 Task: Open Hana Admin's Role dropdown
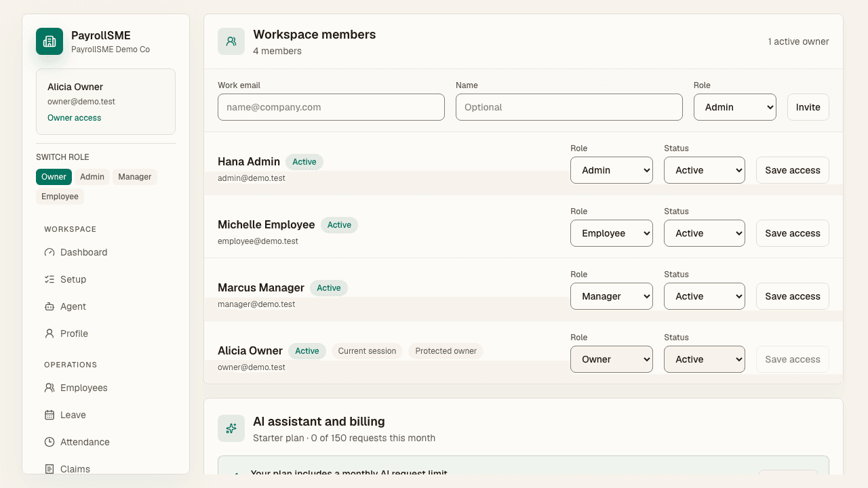[612, 170]
